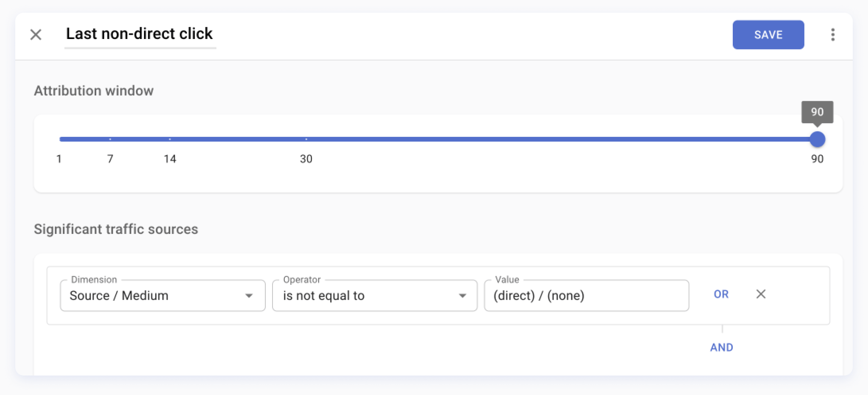Viewport: 868px width, 395px height.
Task: Edit the model name Last non-direct click
Action: click(139, 34)
